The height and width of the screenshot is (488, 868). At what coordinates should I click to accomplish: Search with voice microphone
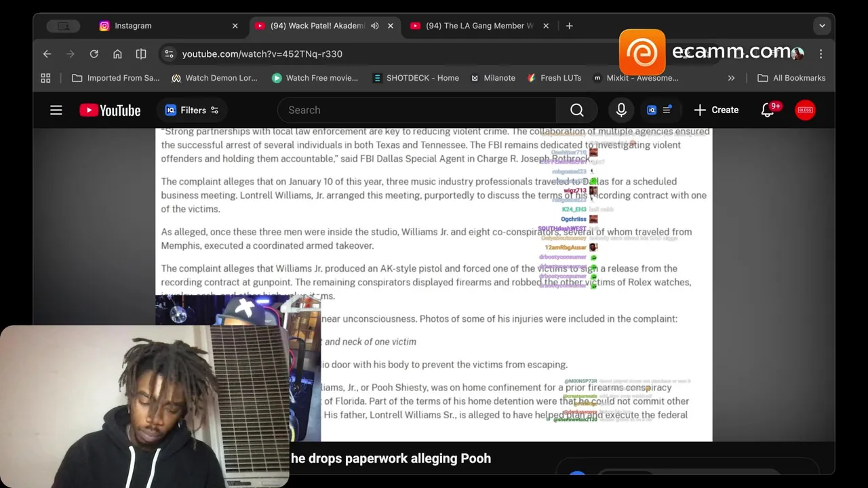click(621, 110)
